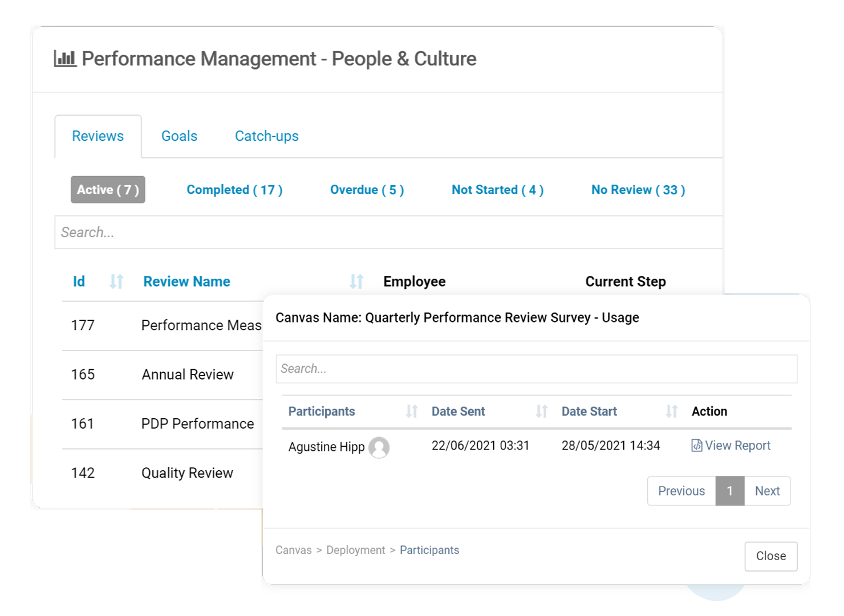844x616 pixels.
Task: Click the bar chart icon beside Performance Management
Action: pos(65,58)
